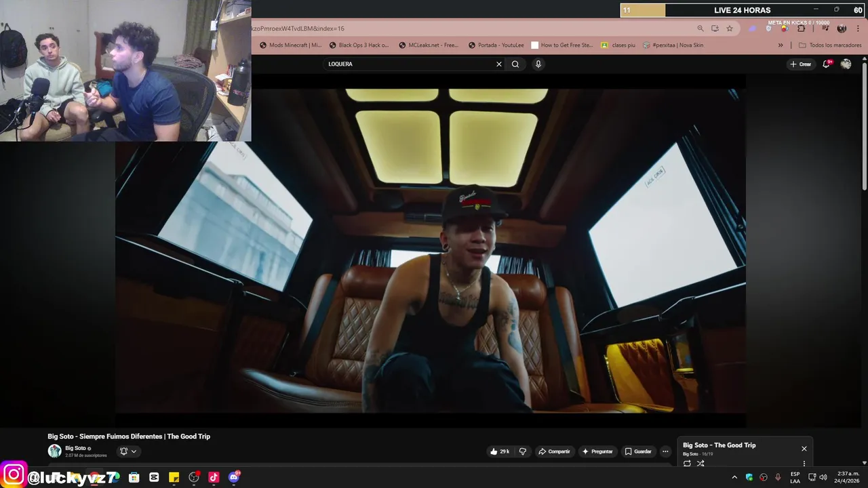Click the install app icon in address bar
This screenshot has width=868, height=488.
[x=715, y=28]
